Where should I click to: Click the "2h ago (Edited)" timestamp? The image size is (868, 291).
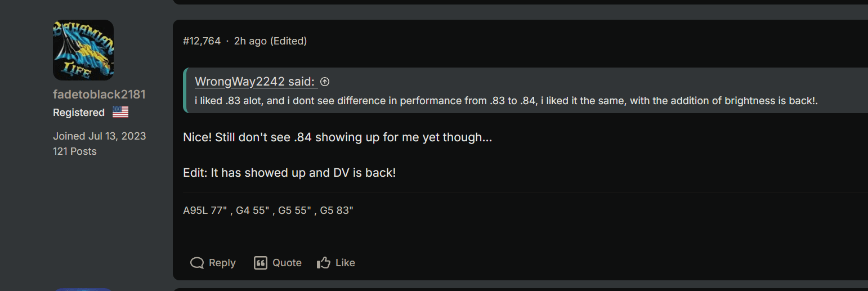coord(270,41)
